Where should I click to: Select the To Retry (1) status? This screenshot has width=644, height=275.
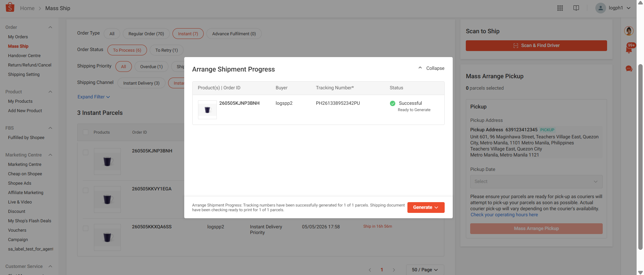pyautogui.click(x=166, y=50)
